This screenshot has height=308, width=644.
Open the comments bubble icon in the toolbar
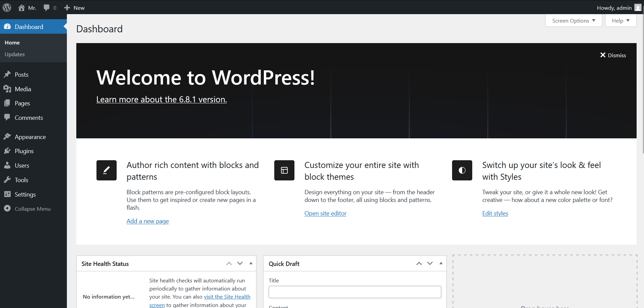click(46, 7)
